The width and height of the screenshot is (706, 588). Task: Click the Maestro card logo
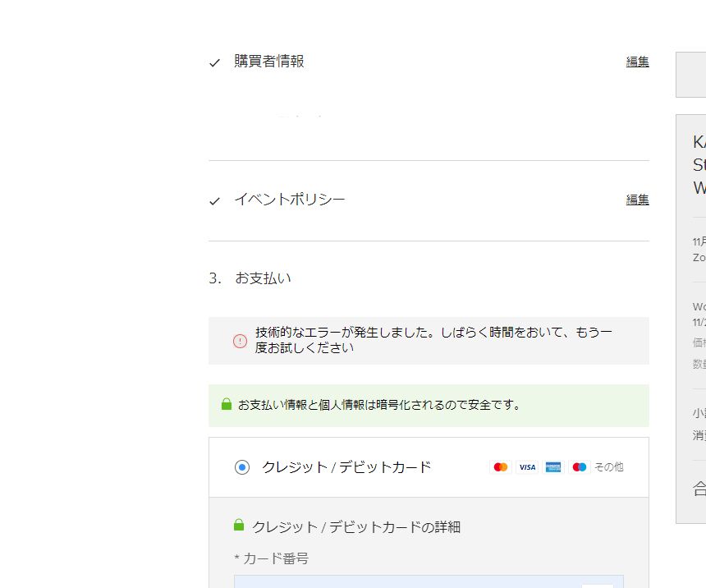click(580, 467)
